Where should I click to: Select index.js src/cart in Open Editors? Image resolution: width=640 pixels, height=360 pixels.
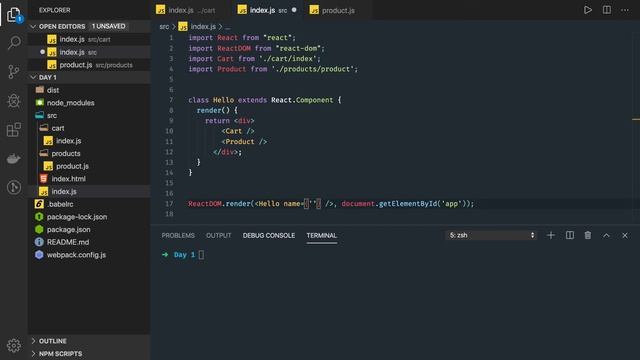pyautogui.click(x=89, y=39)
